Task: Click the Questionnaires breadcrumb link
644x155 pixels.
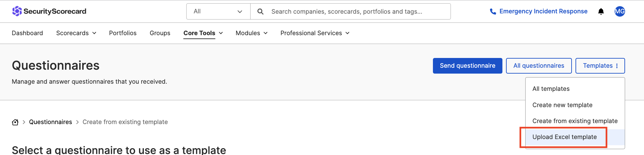Action: click(x=51, y=122)
